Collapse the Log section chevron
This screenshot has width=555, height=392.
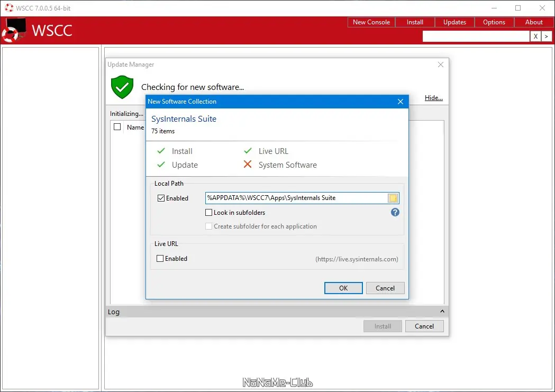pyautogui.click(x=442, y=312)
